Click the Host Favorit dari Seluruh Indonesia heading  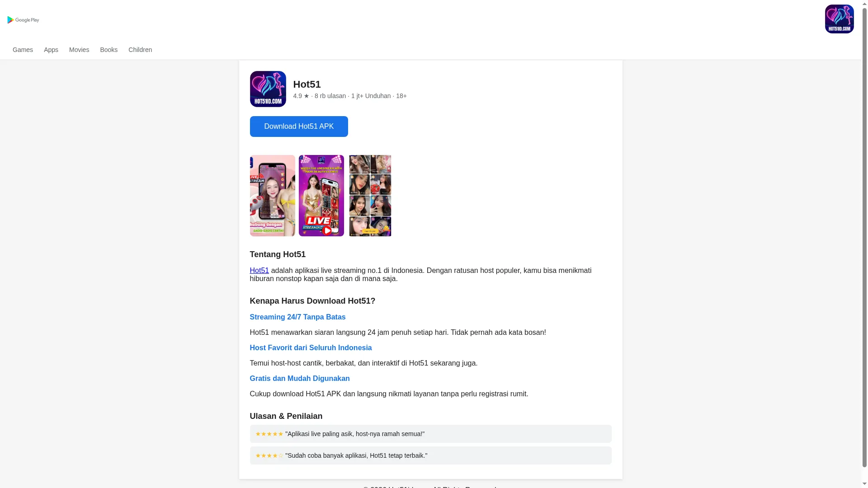[311, 347]
